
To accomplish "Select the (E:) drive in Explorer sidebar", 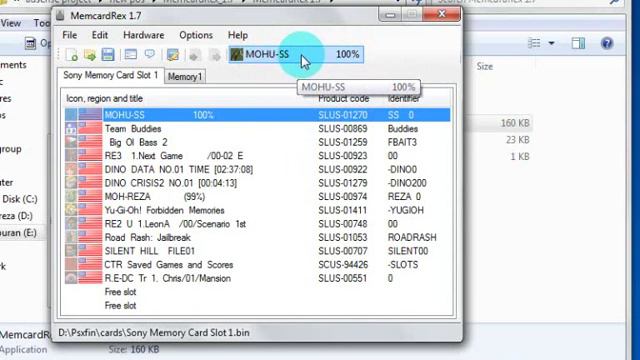I will 18,233.
